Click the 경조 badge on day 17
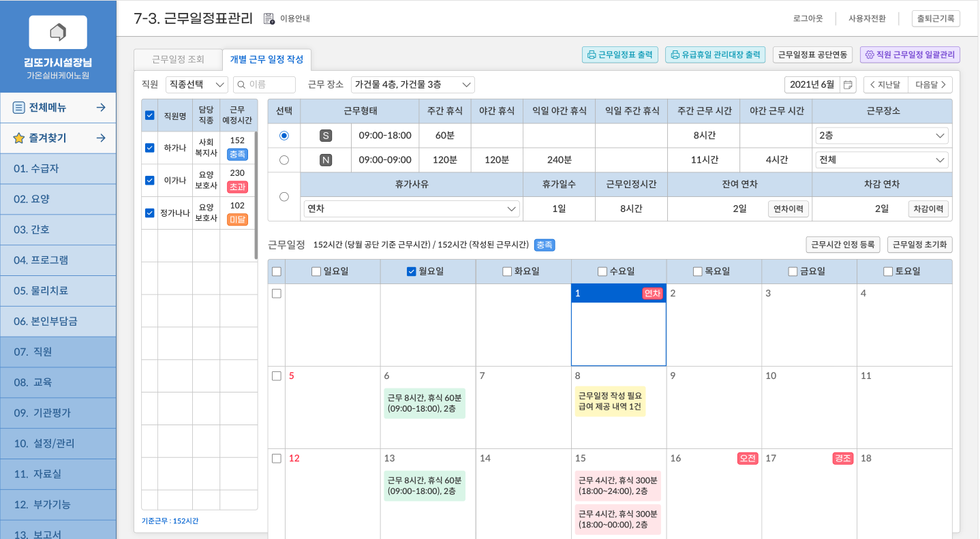This screenshot has width=980, height=539. pyautogui.click(x=843, y=459)
